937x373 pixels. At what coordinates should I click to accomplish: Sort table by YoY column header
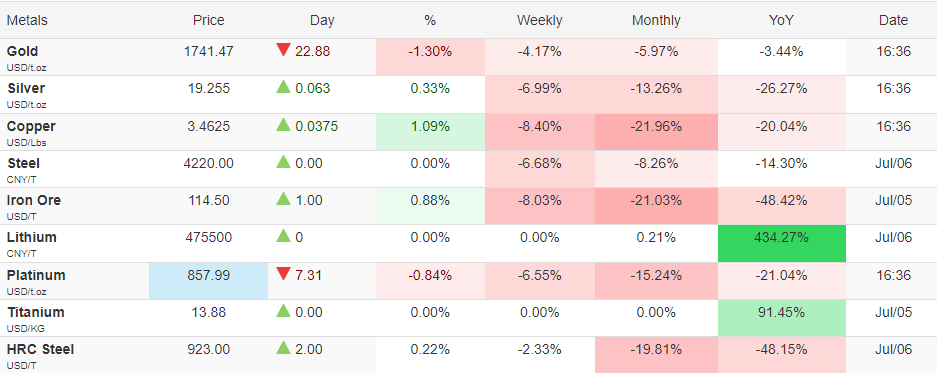pos(781,20)
